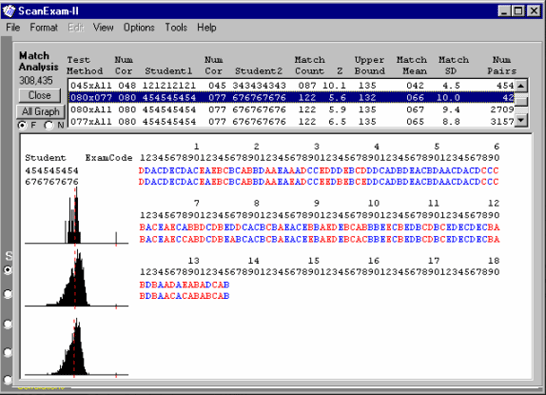Select the N radio button
Image resolution: width=546 pixels, height=395 pixels.
point(48,125)
